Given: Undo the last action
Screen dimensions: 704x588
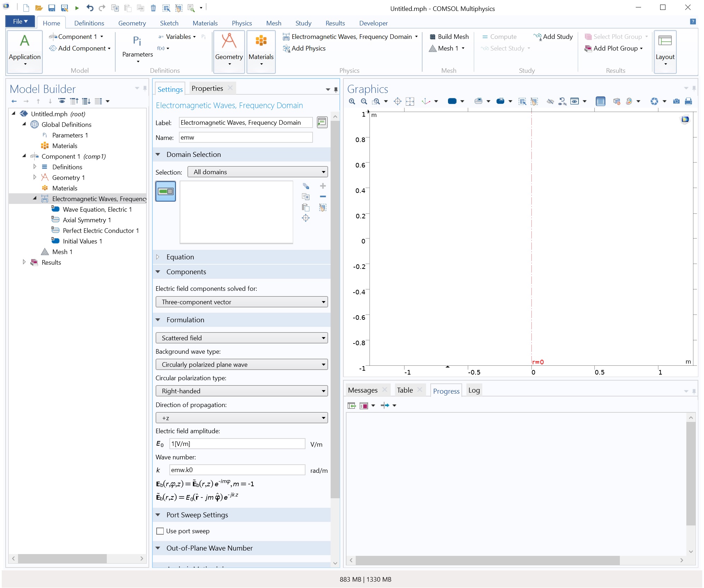Looking at the screenshot, I should (x=90, y=8).
